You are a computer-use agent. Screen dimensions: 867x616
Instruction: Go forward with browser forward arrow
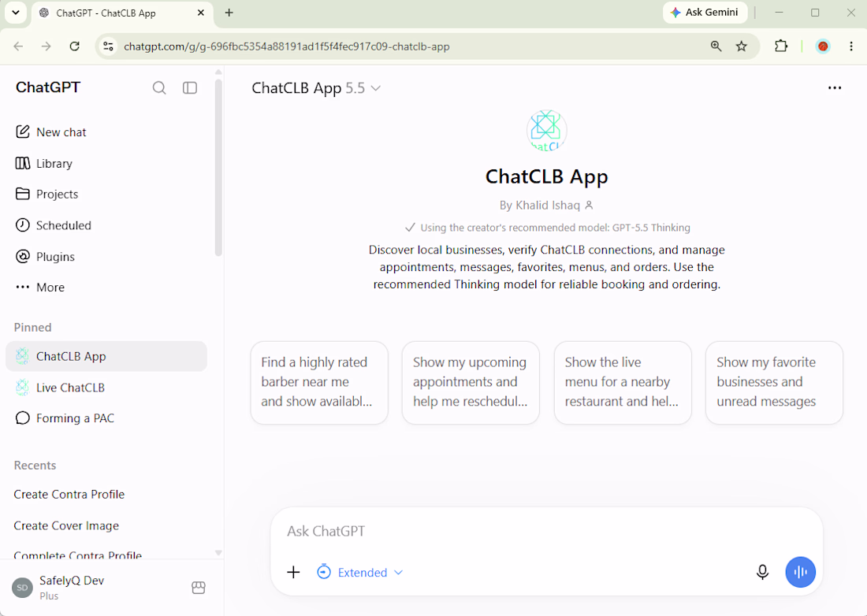pyautogui.click(x=47, y=46)
